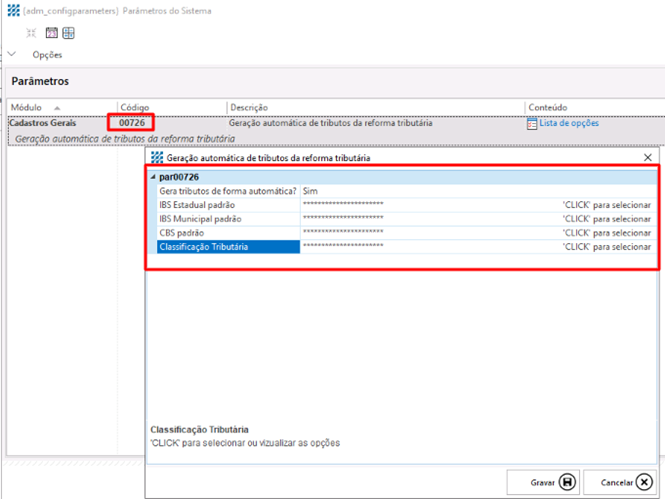Click the collapse/compress icon in the toolbar
The height and width of the screenshot is (499, 665).
[x=32, y=33]
